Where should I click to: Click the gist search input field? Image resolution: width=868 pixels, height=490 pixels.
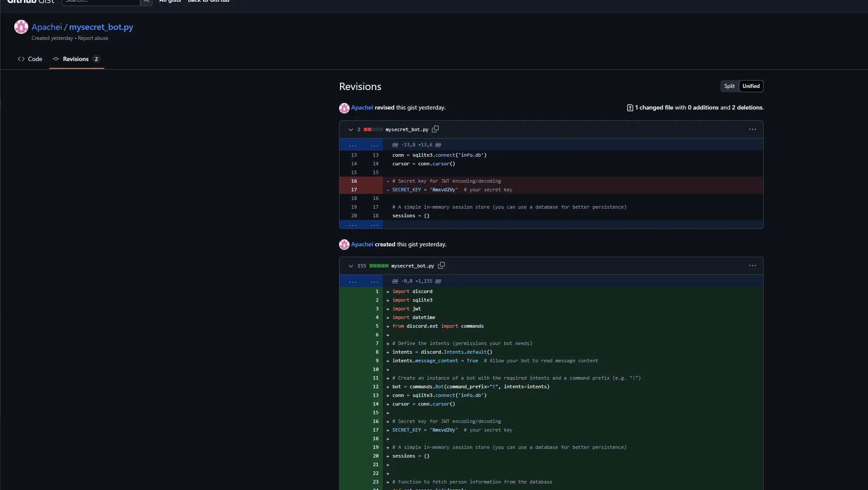coord(101,2)
